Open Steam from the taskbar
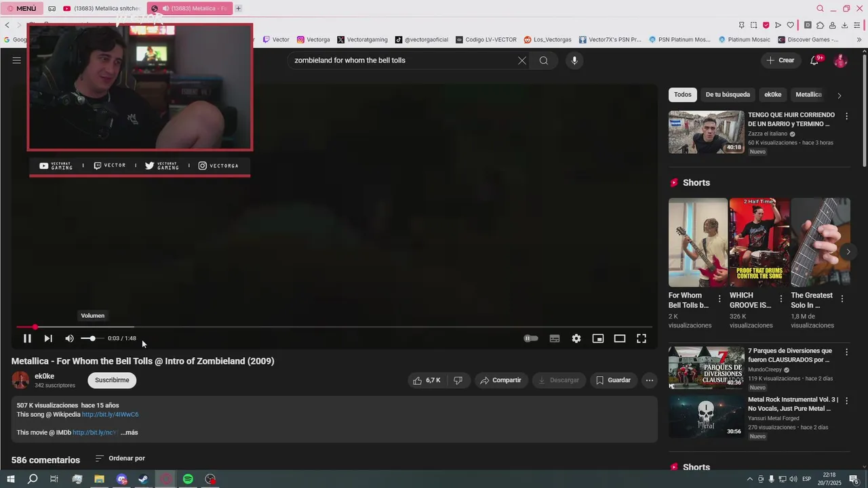 (143, 479)
